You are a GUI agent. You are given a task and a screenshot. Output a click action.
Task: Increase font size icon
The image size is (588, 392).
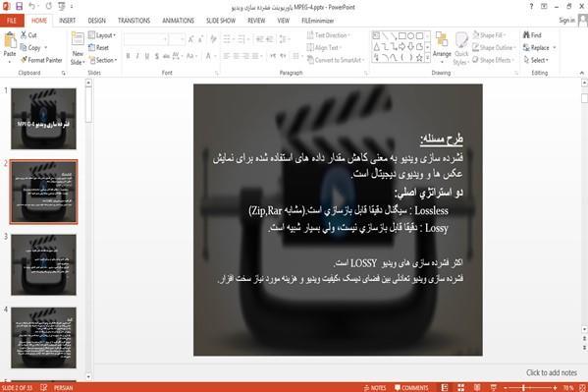[x=190, y=39]
